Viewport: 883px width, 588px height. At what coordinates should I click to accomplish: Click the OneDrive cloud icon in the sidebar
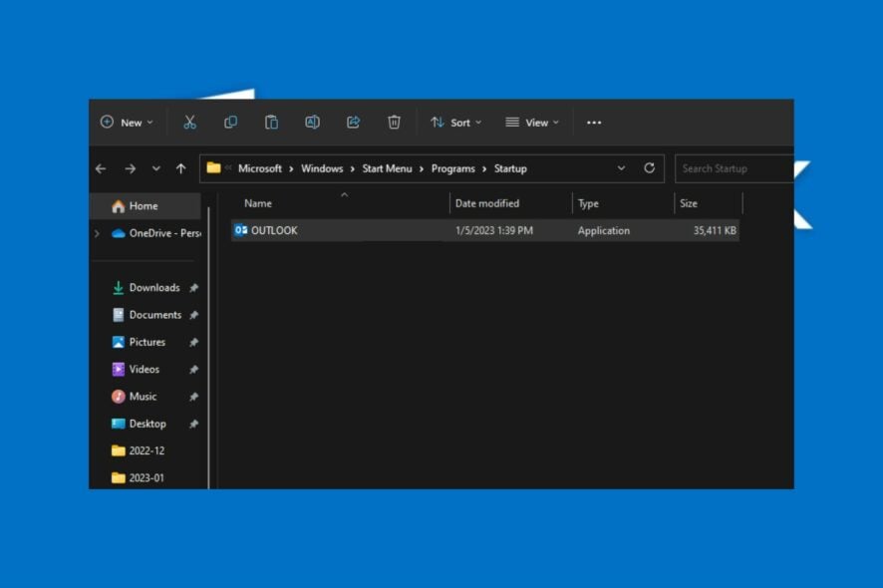tap(122, 232)
